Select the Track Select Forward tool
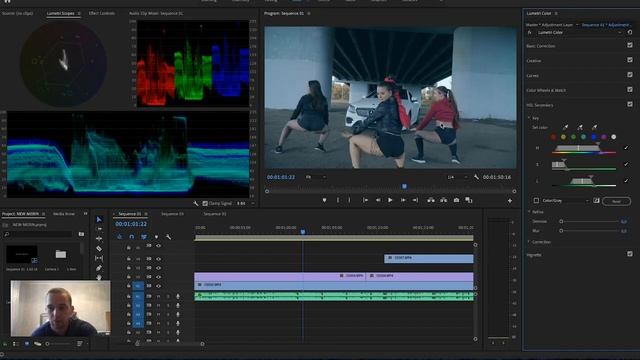 pyautogui.click(x=99, y=229)
